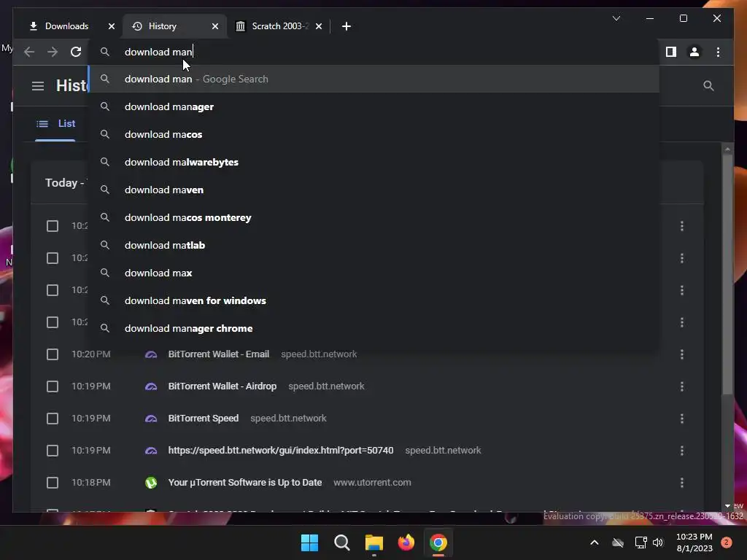Close the Scratch 2003 tab
747x560 pixels.
point(319,26)
